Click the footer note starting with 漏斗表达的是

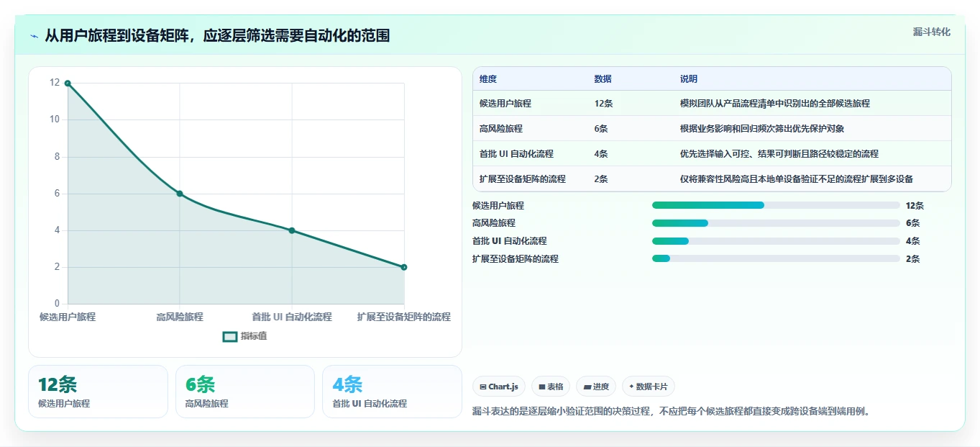pyautogui.click(x=671, y=412)
